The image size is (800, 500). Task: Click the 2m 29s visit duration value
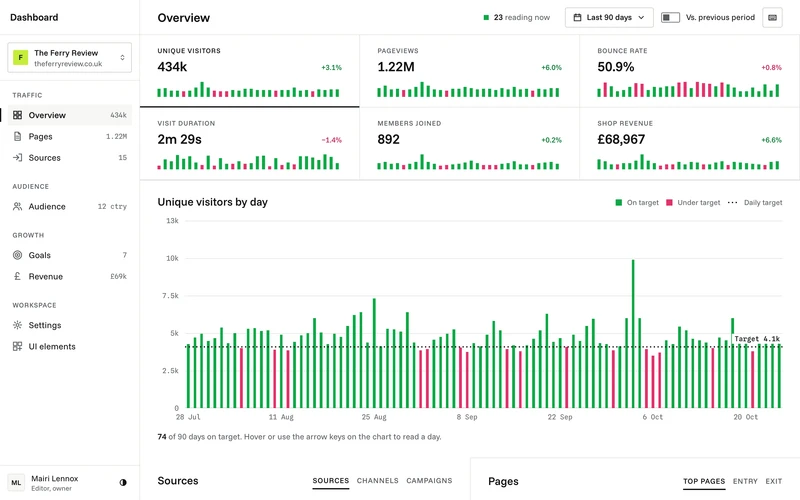(x=180, y=139)
